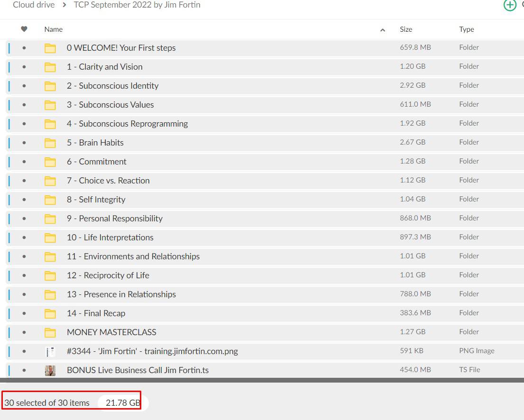Click folder icon for 5 - Brain Habits
The height and width of the screenshot is (420, 524).
point(50,143)
